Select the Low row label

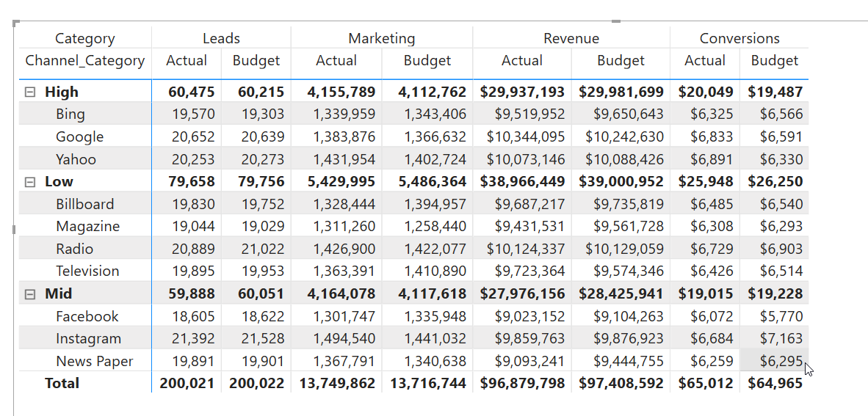pos(59,181)
